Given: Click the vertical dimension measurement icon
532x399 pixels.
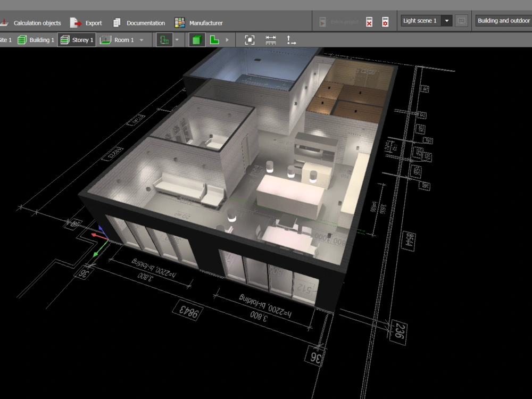Looking at the screenshot, I should 291,39.
